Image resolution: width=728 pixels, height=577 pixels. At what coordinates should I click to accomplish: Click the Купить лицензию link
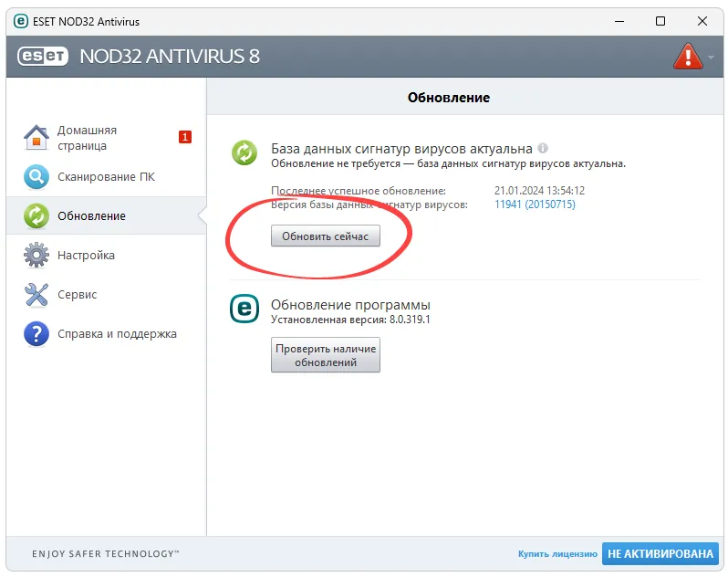coord(557,554)
